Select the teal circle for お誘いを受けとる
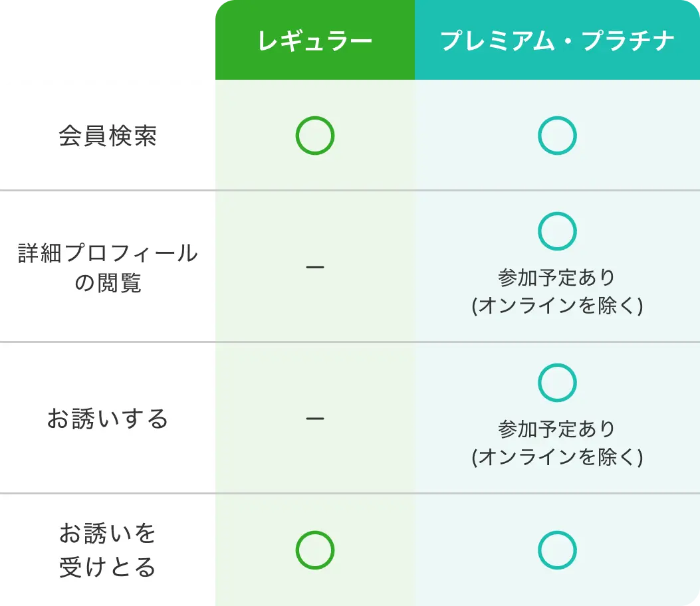This screenshot has height=606, width=700. tap(557, 550)
